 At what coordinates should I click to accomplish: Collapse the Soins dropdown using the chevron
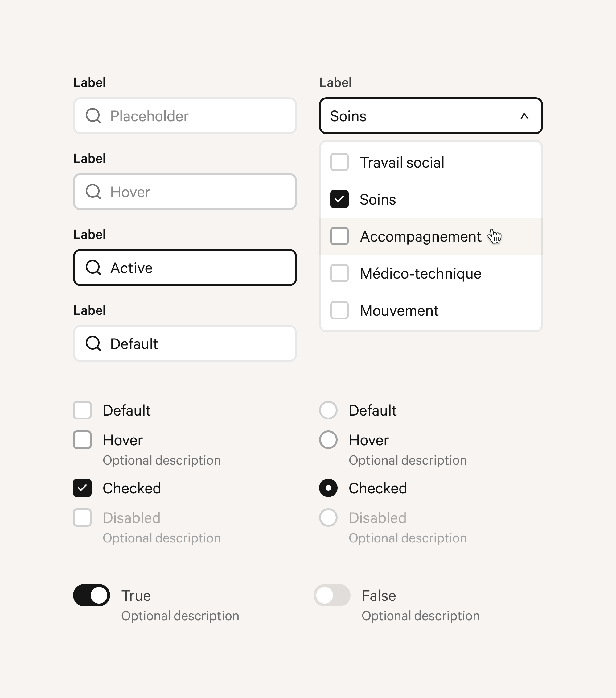[x=524, y=116]
